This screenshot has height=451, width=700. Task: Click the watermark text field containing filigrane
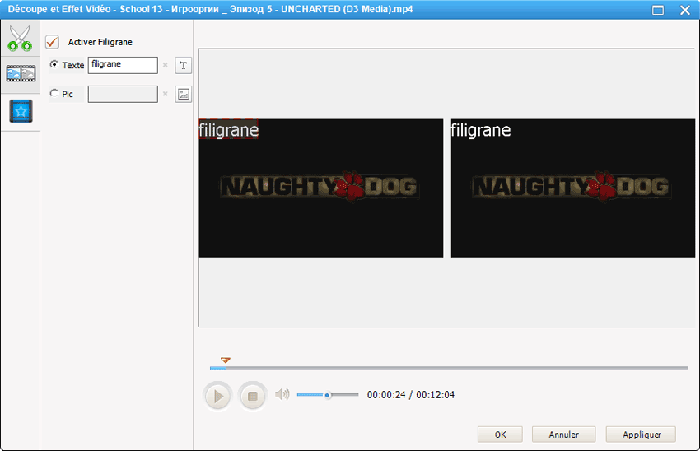123,65
